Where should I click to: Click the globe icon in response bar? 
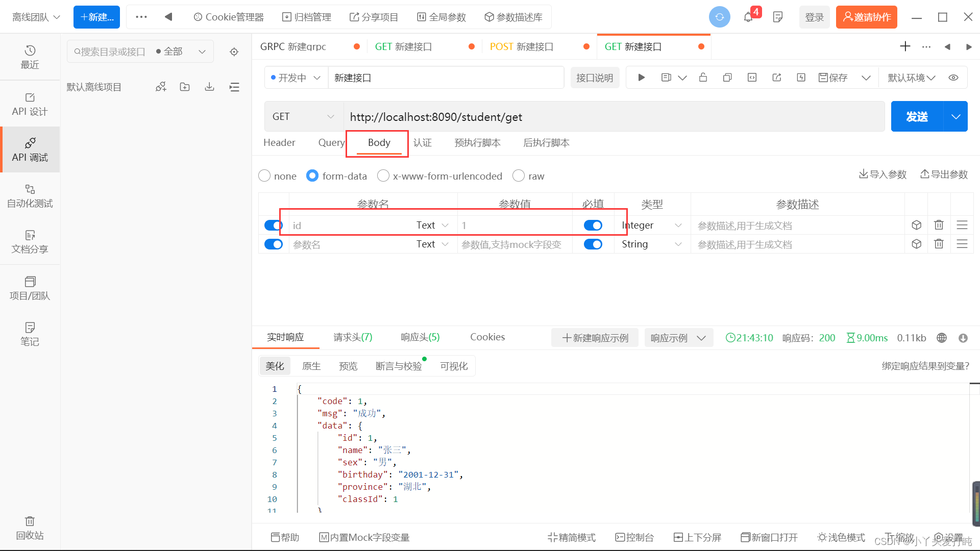pos(942,338)
